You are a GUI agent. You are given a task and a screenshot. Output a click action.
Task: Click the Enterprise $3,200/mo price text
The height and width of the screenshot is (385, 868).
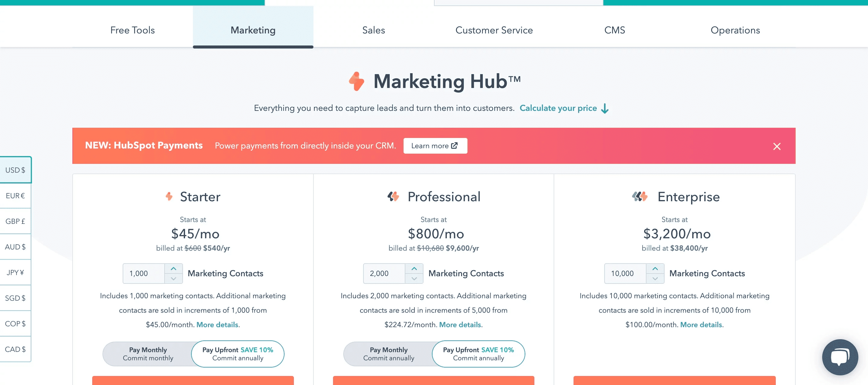pos(677,234)
